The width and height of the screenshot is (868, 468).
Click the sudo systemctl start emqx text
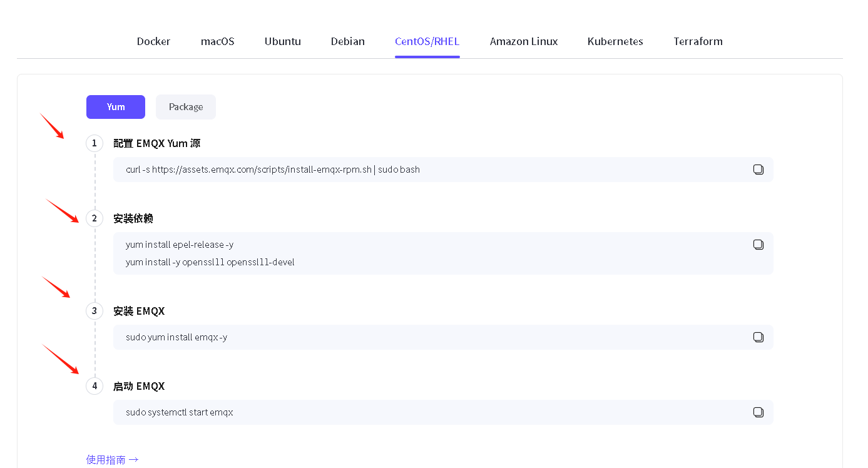click(179, 412)
